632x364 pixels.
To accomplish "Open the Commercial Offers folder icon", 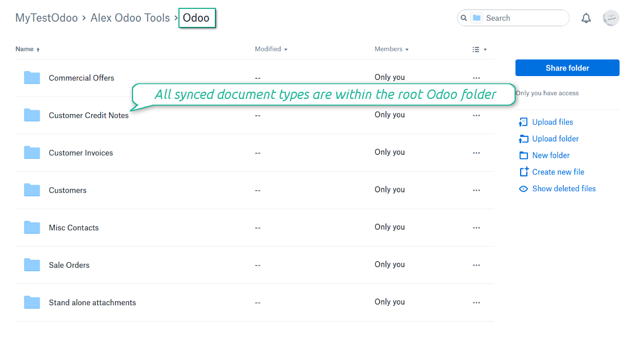I will [32, 78].
